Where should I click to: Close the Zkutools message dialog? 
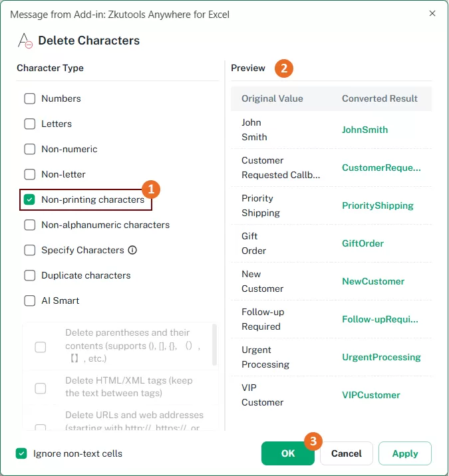(x=432, y=13)
